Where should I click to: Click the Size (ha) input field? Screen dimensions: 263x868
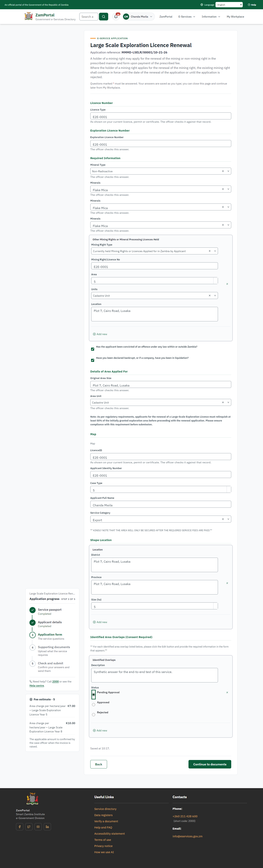[x=154, y=606]
